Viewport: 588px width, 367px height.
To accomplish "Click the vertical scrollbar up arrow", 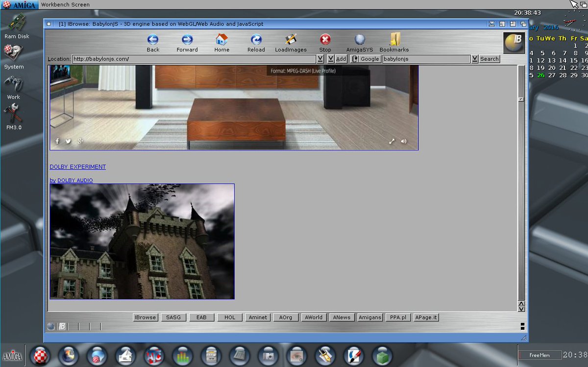I will (x=521, y=304).
